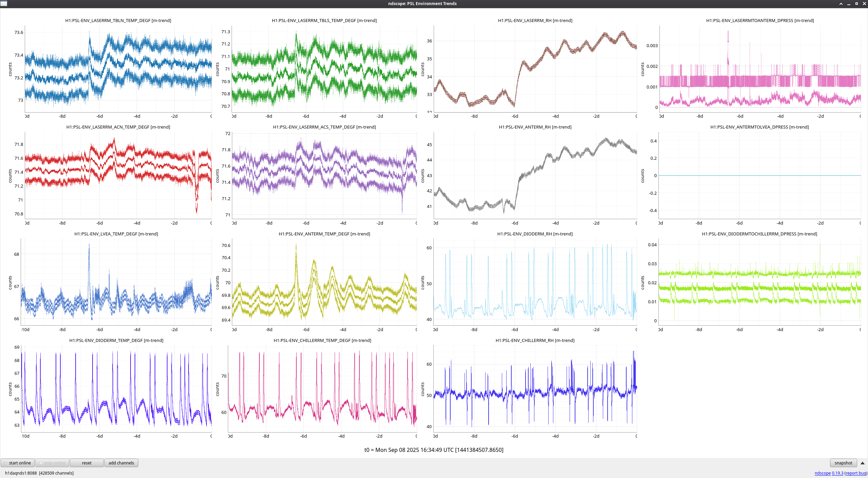Click the DIODERM_TEMP_DEGF plot title

(x=116, y=340)
